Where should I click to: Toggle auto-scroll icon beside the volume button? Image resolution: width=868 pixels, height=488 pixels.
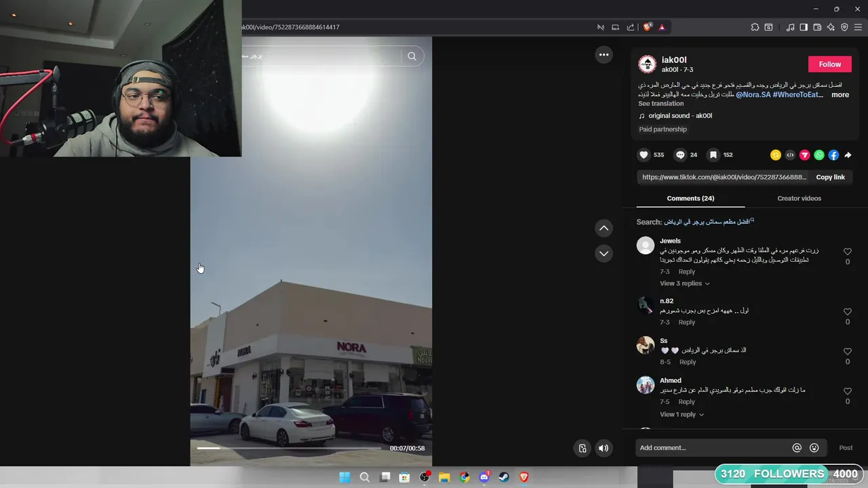[x=583, y=448]
